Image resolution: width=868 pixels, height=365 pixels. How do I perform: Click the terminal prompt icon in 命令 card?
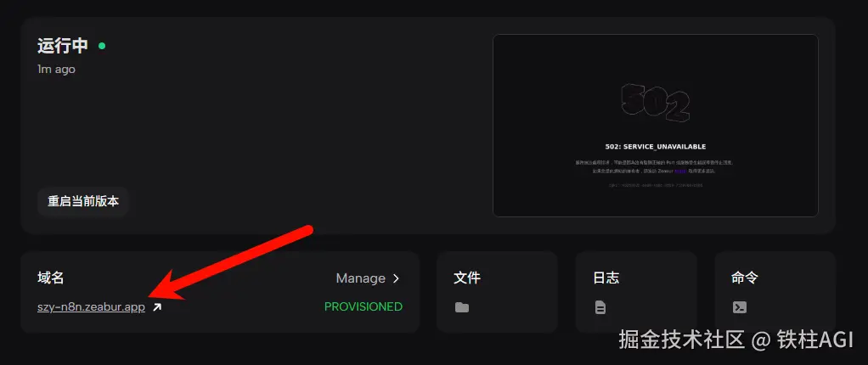point(740,307)
